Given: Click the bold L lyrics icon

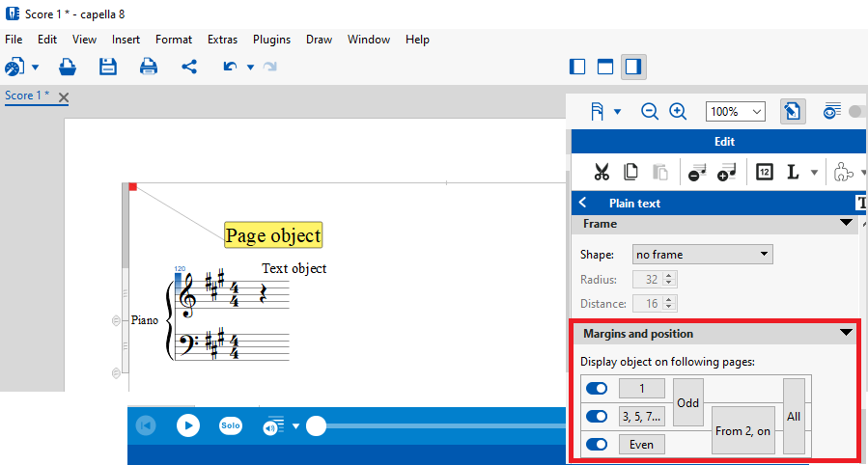Looking at the screenshot, I should tap(793, 173).
